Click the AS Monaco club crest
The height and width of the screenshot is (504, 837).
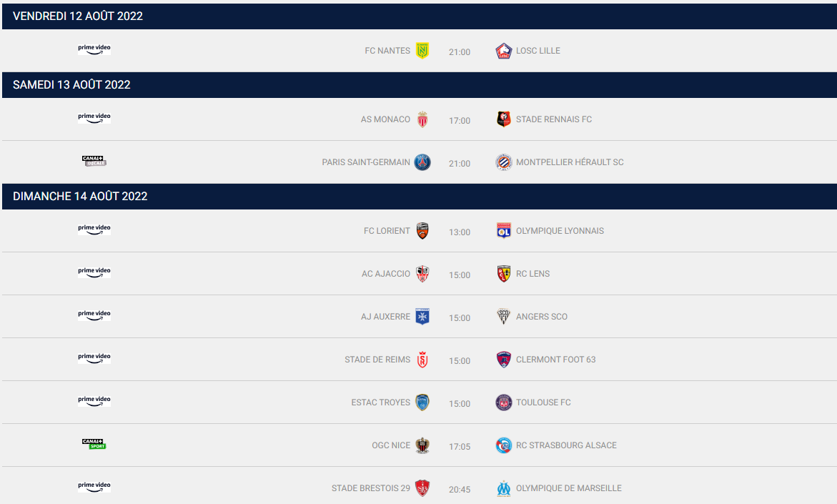[x=422, y=119]
